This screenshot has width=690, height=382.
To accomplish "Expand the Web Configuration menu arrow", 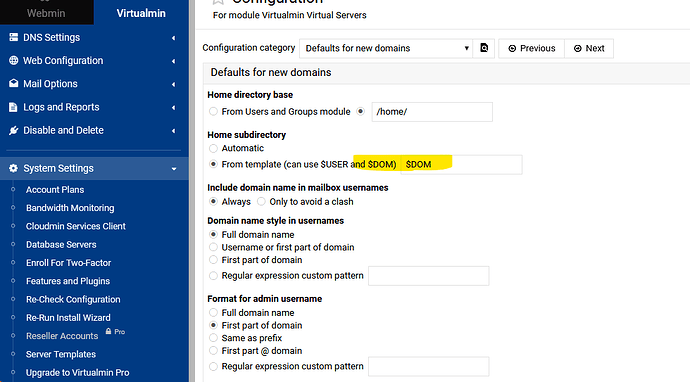I will coord(173,61).
